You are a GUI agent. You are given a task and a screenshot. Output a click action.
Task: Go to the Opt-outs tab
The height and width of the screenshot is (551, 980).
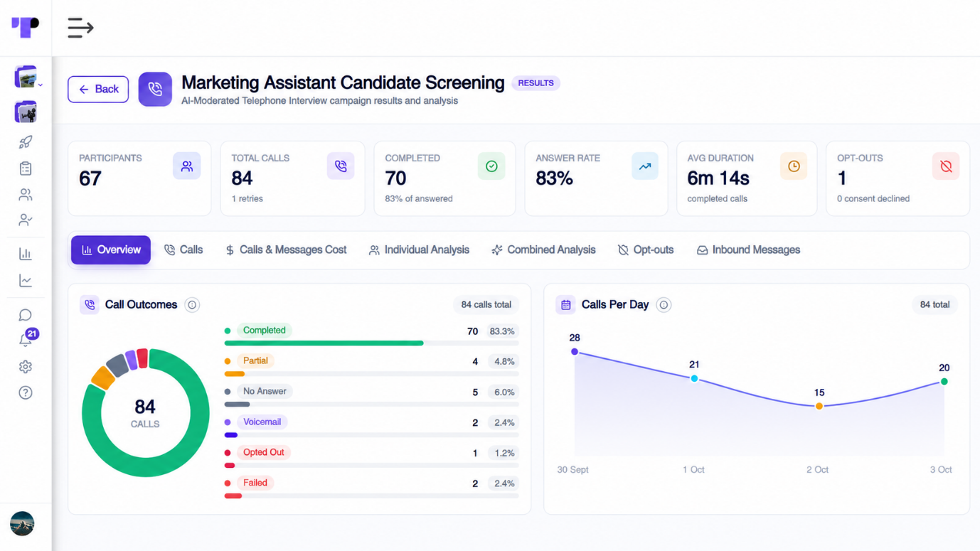click(646, 250)
